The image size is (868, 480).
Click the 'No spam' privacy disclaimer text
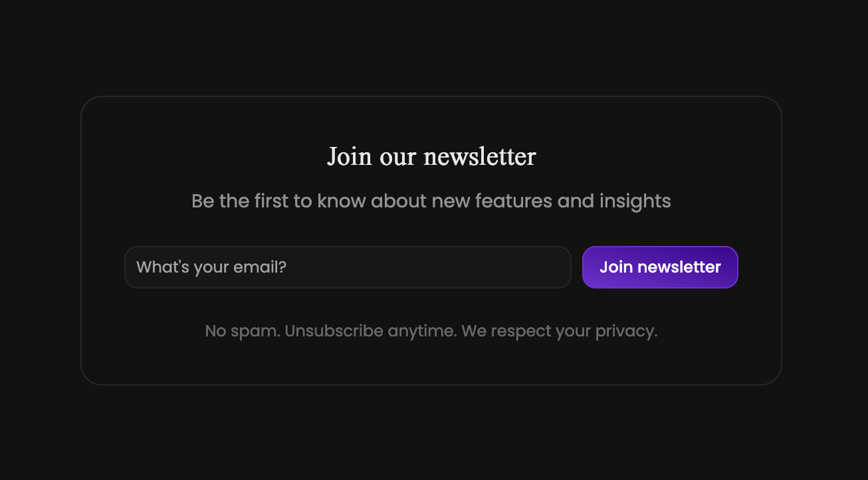[x=431, y=330]
